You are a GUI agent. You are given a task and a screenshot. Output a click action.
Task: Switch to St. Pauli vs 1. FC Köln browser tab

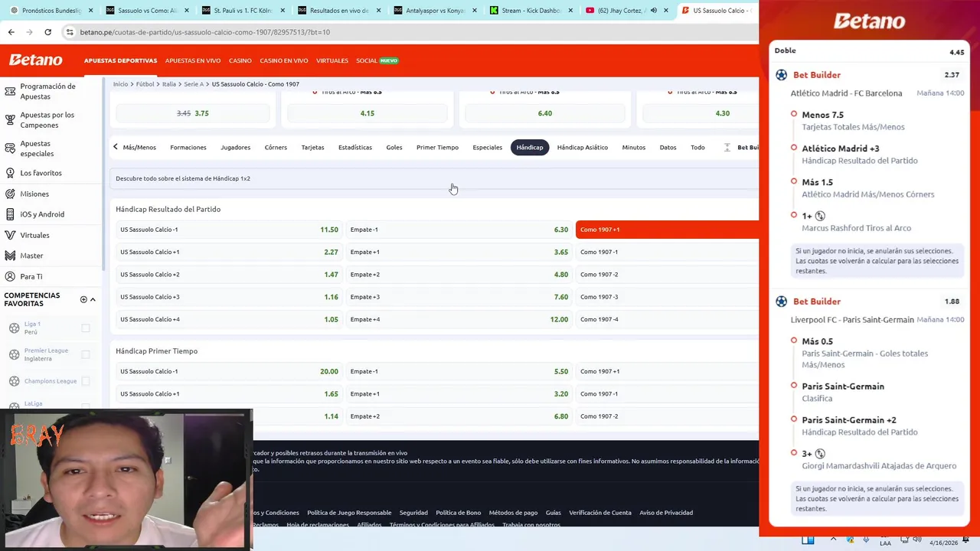pyautogui.click(x=243, y=11)
